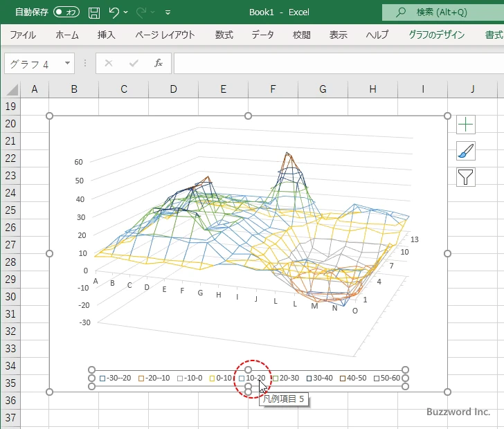
Task: Click the vertical axis label -30
Action: pyautogui.click(x=85, y=322)
